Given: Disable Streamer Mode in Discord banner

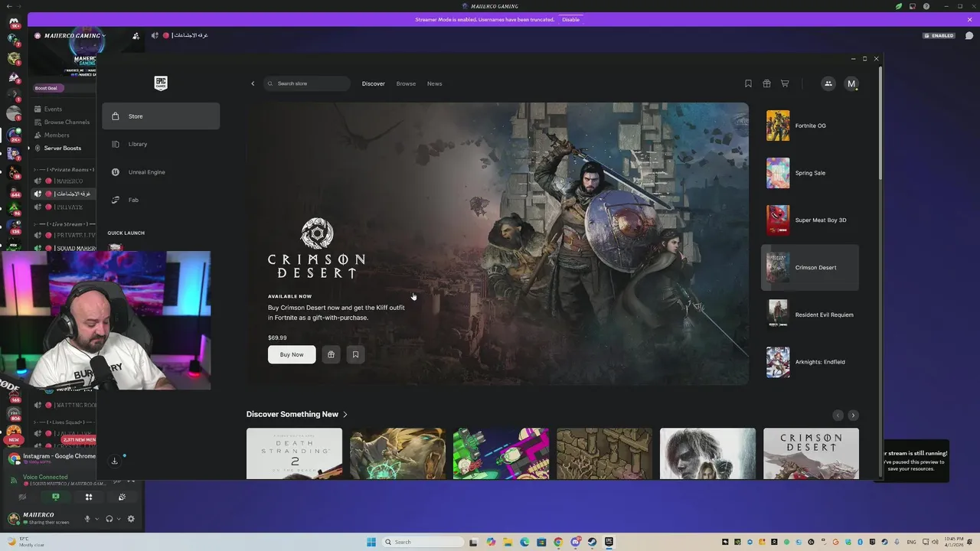Looking at the screenshot, I should [x=571, y=19].
